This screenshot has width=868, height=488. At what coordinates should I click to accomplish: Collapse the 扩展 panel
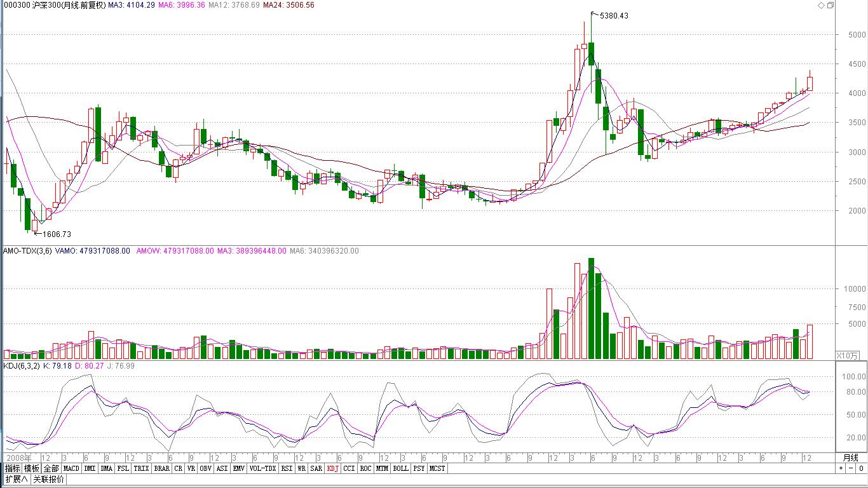pos(16,479)
